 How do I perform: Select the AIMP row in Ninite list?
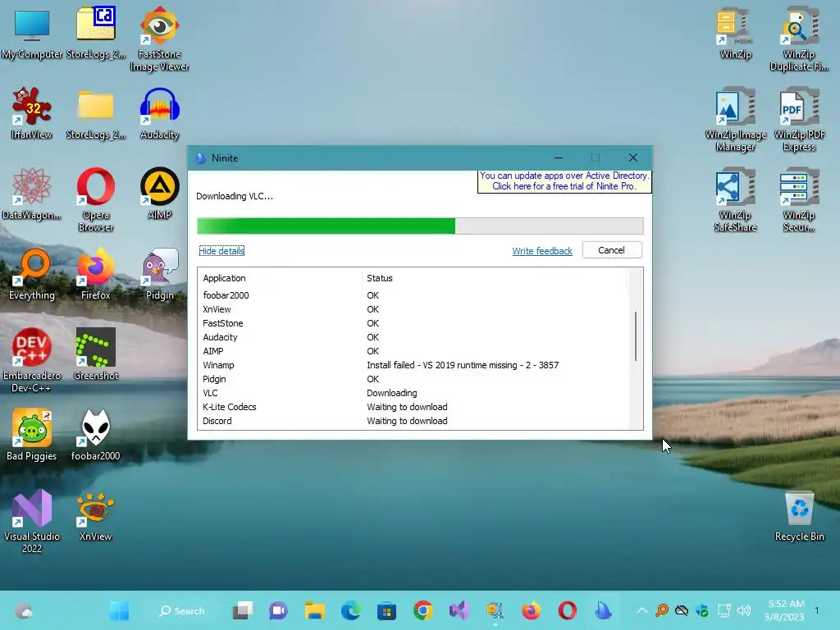pyautogui.click(x=413, y=351)
